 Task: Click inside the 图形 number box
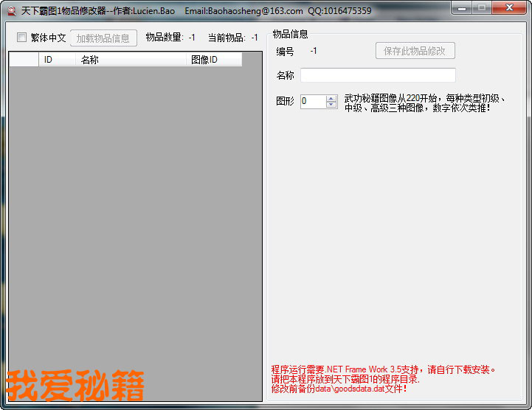click(312, 101)
